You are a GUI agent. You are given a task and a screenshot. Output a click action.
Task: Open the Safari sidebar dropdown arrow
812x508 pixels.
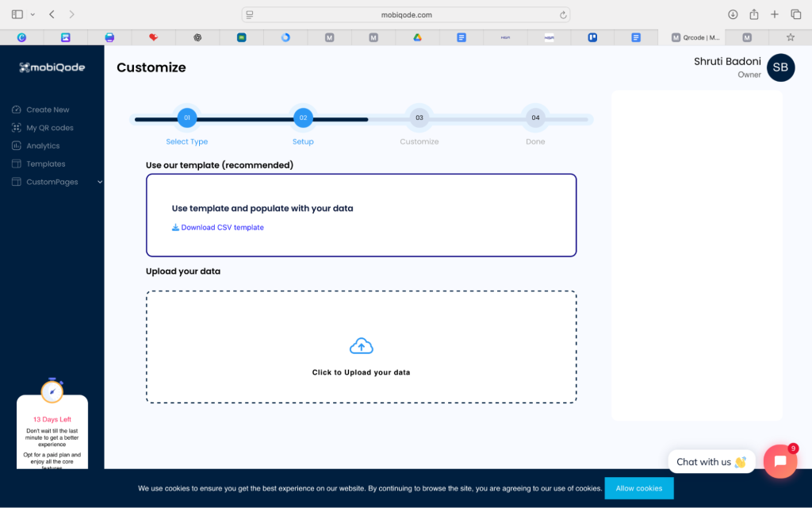[33, 14]
